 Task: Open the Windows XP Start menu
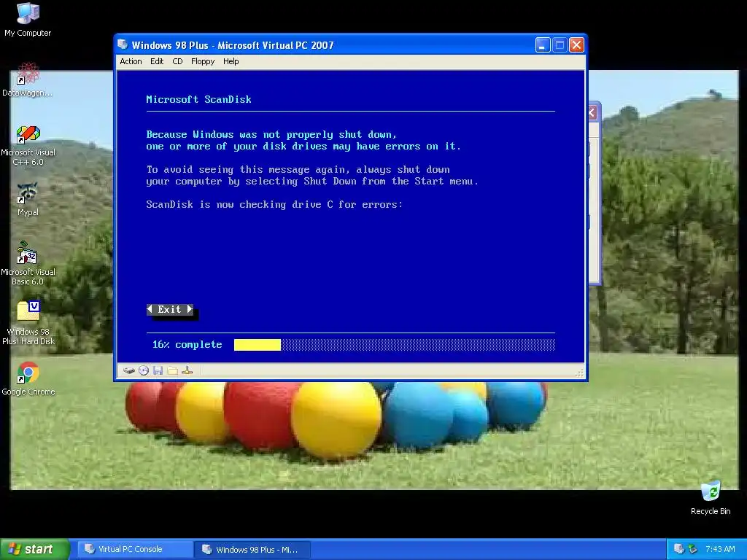[35, 549]
